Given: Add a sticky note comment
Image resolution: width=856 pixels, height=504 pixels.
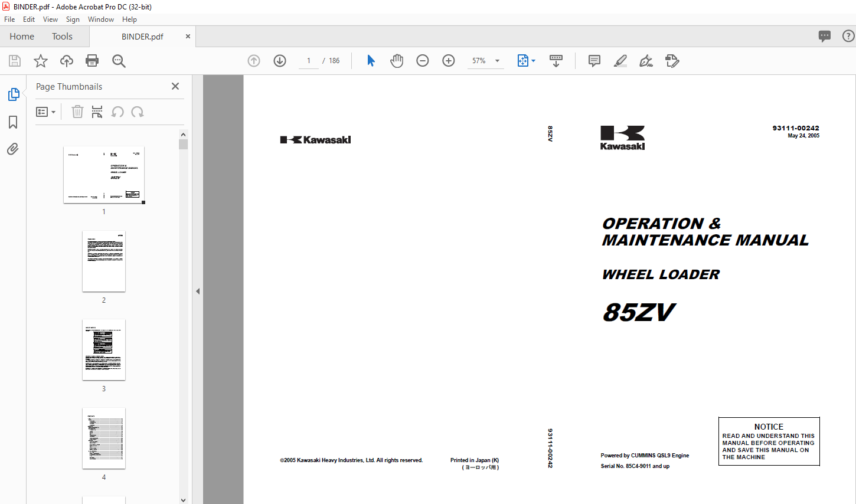Looking at the screenshot, I should tap(594, 61).
